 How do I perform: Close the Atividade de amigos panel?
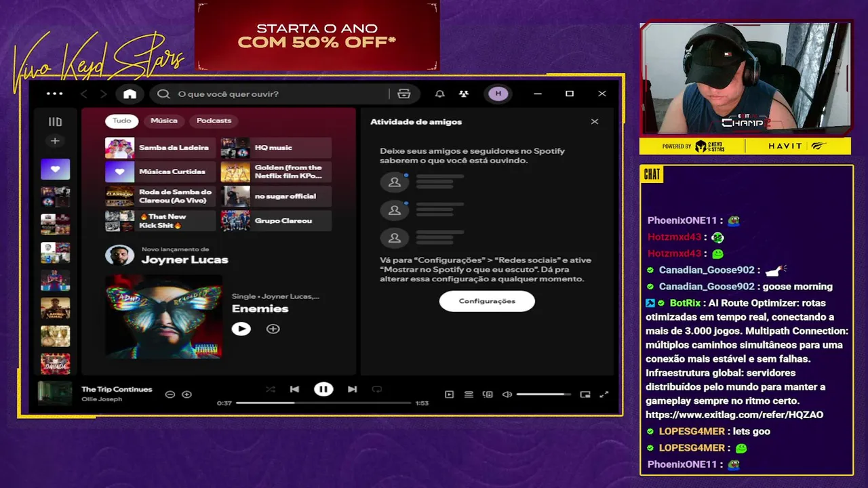pyautogui.click(x=595, y=121)
